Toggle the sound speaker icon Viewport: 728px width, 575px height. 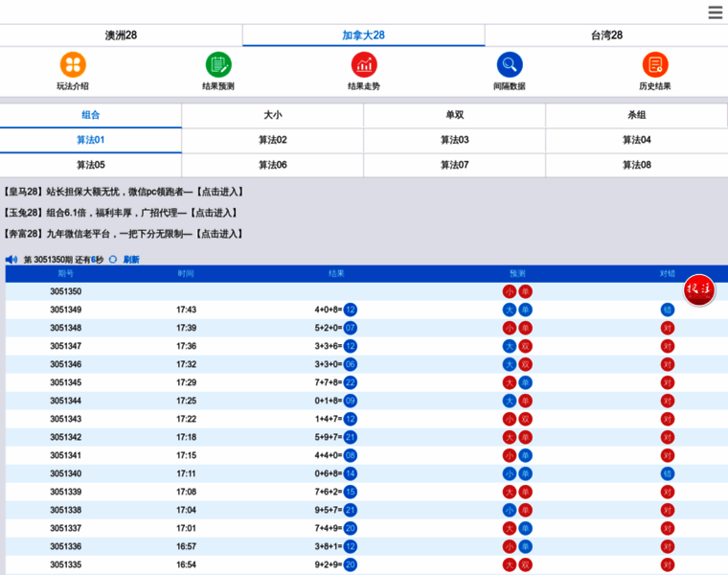[x=11, y=260]
